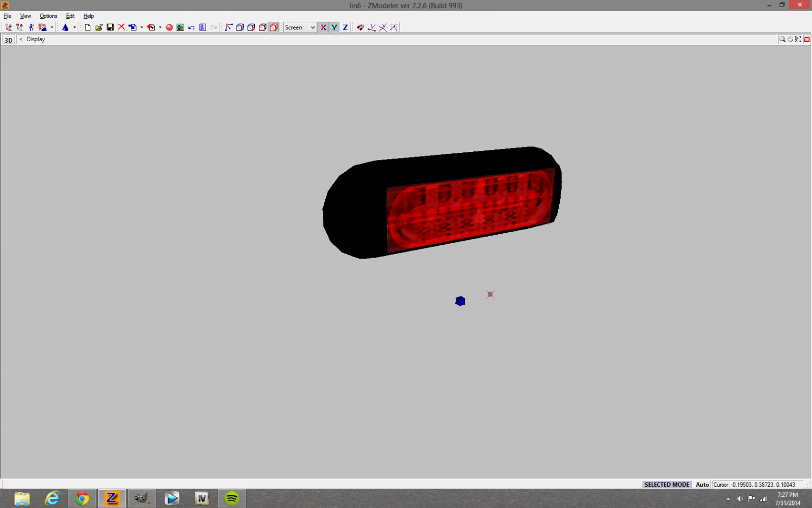Open Spotify from the taskbar
Viewport: 812px width, 508px height.
(232, 498)
